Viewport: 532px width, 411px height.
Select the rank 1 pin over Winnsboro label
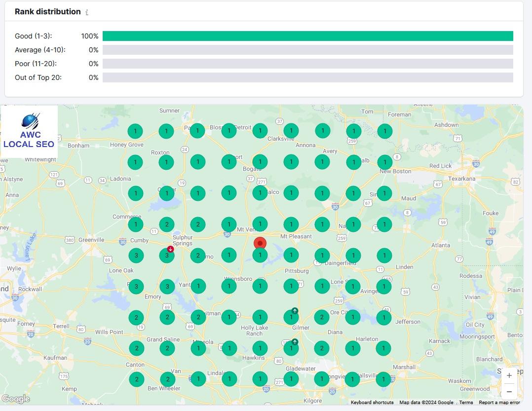(229, 286)
